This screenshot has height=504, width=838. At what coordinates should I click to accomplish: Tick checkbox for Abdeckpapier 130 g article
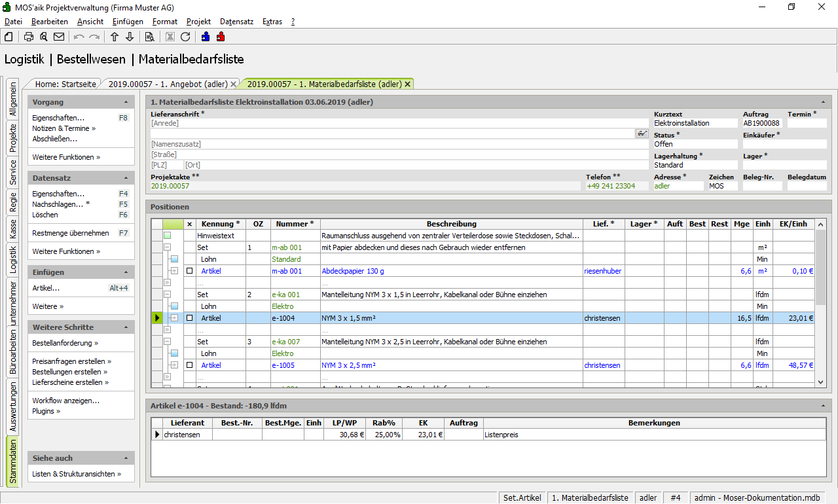point(190,271)
